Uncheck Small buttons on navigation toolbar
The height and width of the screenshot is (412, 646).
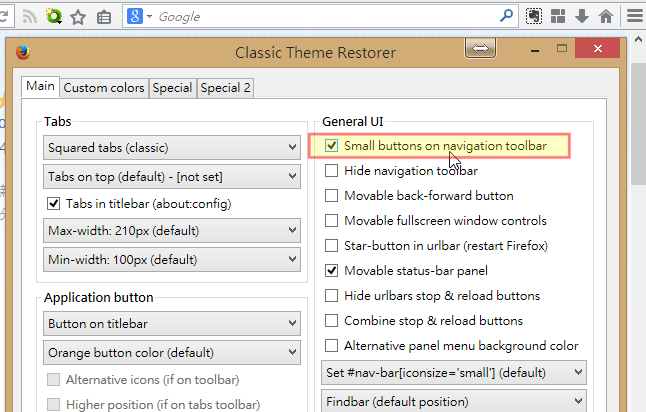tap(331, 145)
